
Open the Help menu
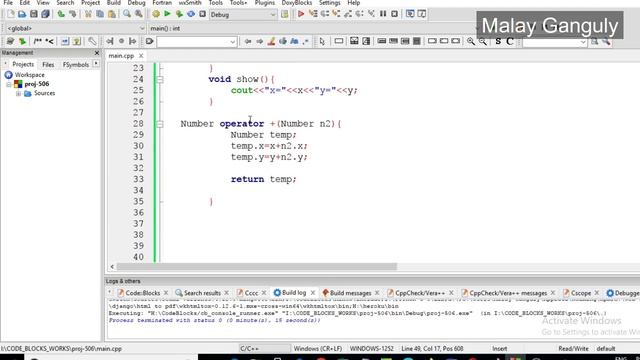click(353, 3)
